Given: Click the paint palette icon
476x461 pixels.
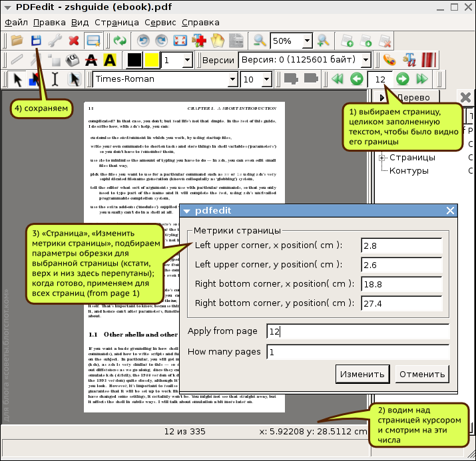Looking at the screenshot, I should pyautogui.click(x=389, y=60).
